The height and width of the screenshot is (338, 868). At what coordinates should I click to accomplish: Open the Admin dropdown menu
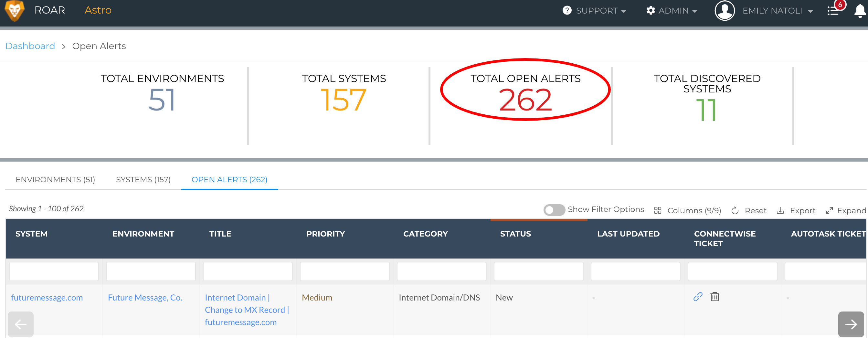(674, 10)
